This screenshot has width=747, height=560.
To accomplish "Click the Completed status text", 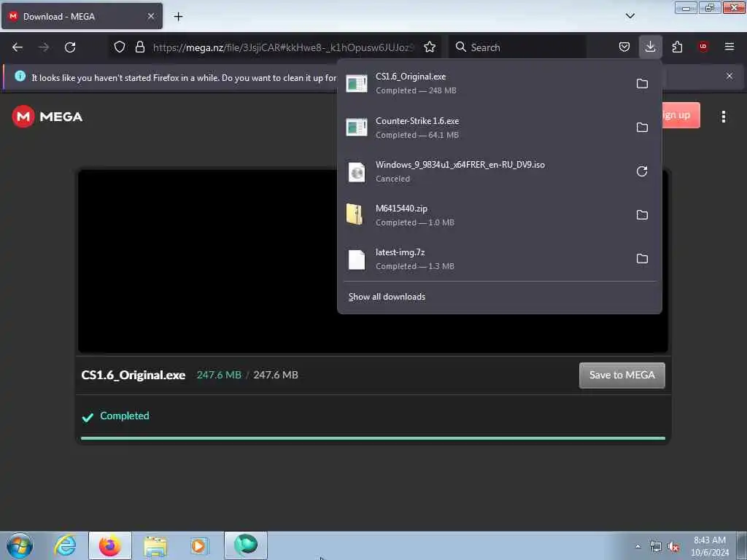I will coord(124,416).
